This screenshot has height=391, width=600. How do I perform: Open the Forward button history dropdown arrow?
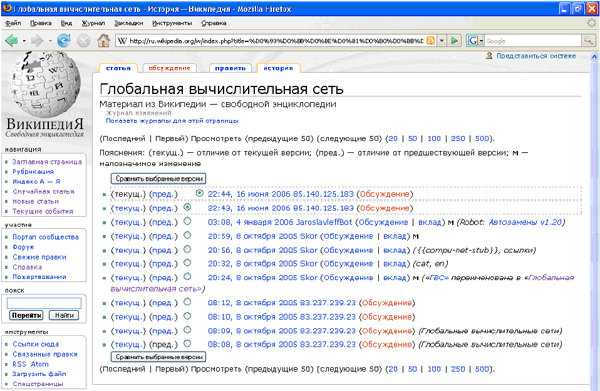point(50,41)
